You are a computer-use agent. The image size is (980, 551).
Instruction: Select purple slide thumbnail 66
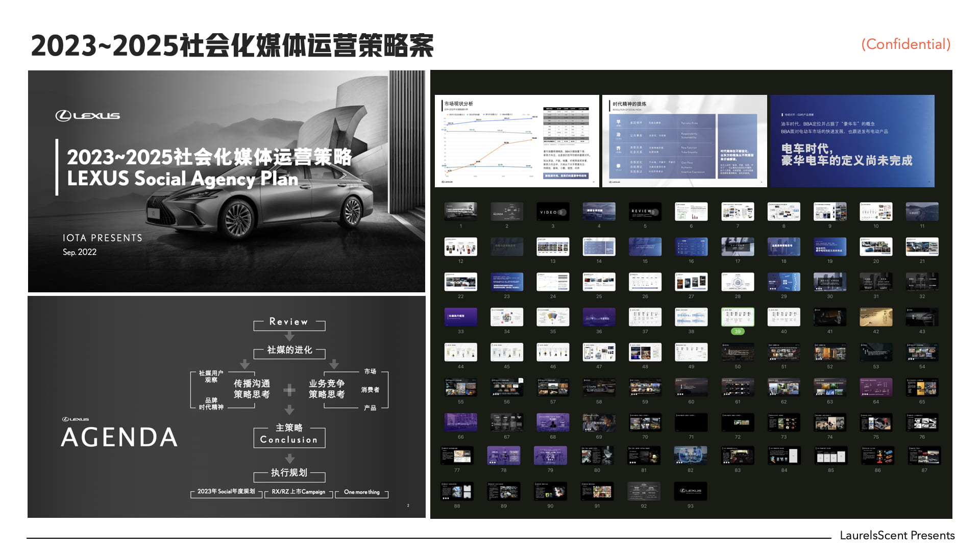coord(461,422)
